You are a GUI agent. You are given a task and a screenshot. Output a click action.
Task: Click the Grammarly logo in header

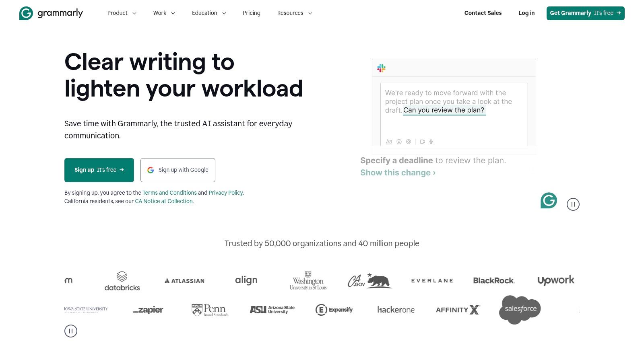point(51,13)
